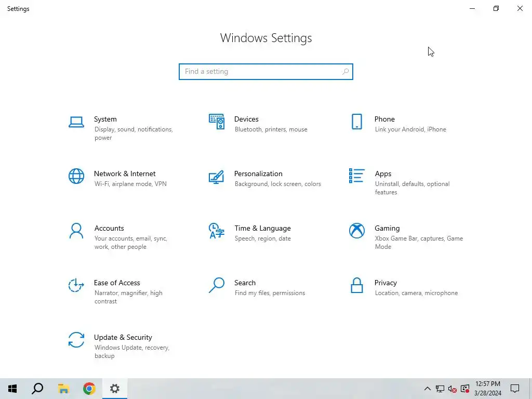Open the Personalization paintbrush icon
This screenshot has height=399, width=532.
tap(217, 177)
